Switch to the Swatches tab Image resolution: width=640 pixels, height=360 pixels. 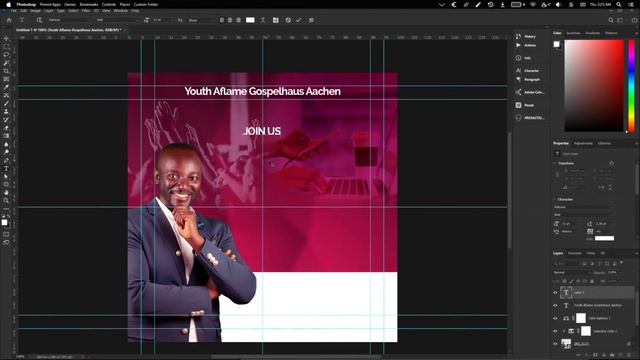pyautogui.click(x=573, y=33)
